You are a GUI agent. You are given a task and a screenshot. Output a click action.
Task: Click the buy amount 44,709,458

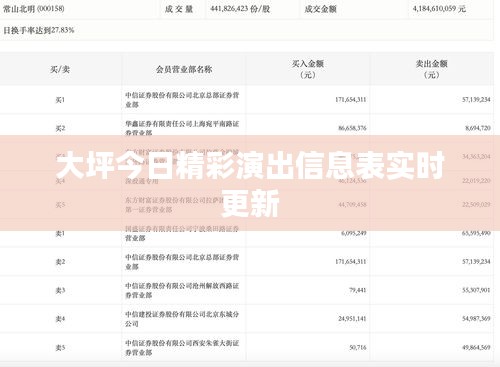click(352, 204)
